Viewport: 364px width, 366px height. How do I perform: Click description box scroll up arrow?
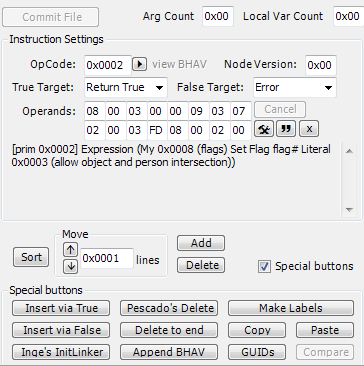point(349,151)
